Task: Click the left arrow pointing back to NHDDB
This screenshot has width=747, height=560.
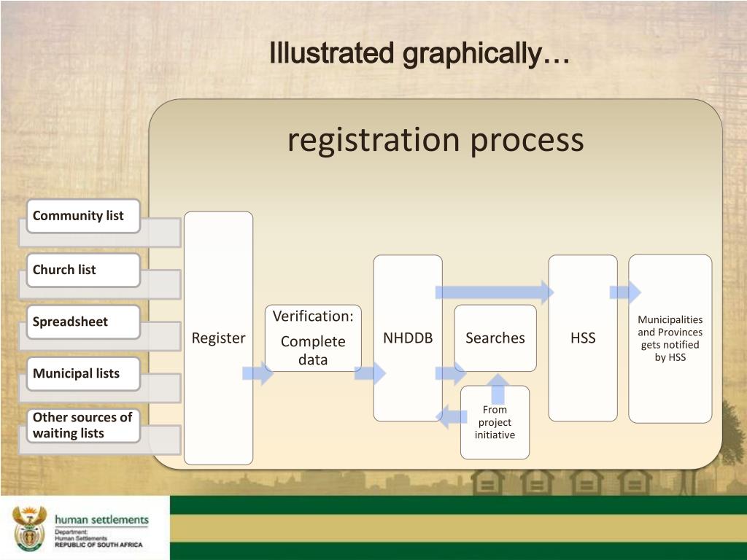Action: [x=452, y=416]
